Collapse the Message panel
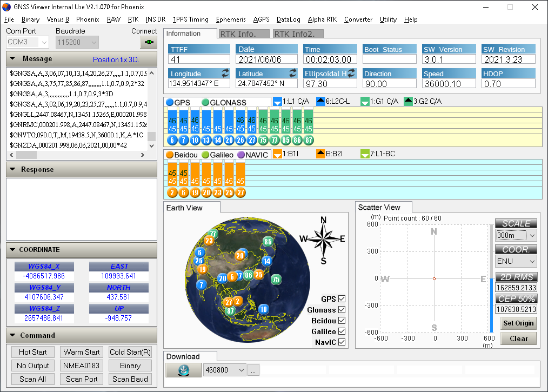 pyautogui.click(x=13, y=58)
